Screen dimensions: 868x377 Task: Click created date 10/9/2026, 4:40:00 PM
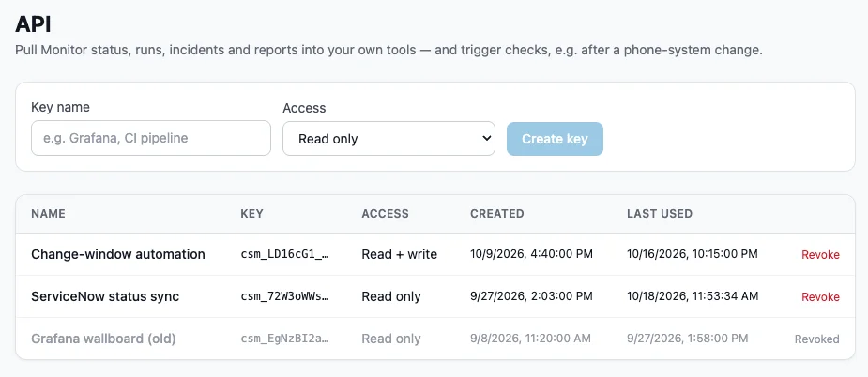(531, 254)
